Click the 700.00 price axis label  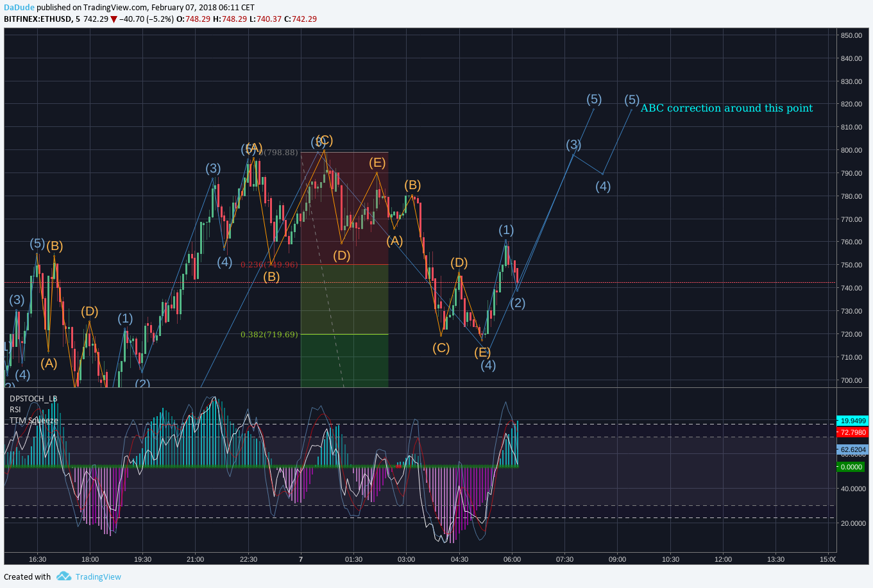tap(851, 380)
